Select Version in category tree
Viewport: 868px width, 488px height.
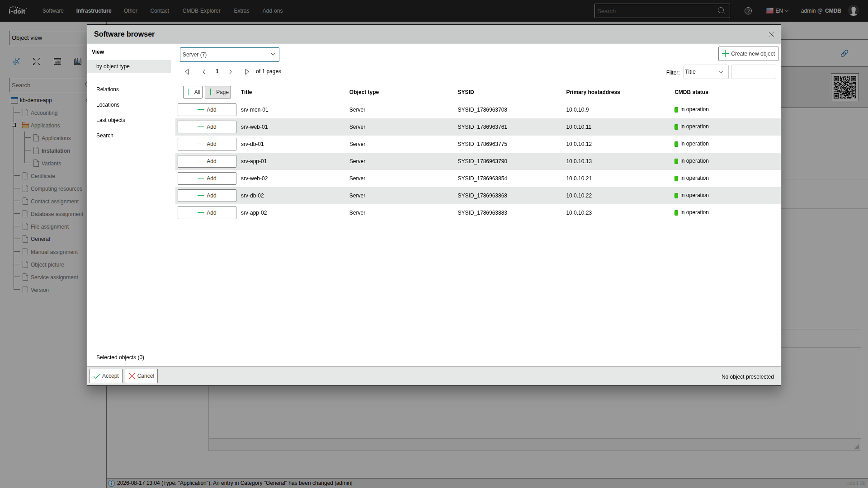click(40, 290)
